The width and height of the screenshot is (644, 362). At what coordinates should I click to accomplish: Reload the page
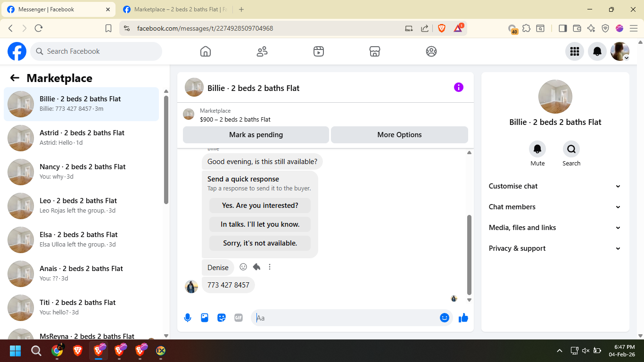pos(39,28)
